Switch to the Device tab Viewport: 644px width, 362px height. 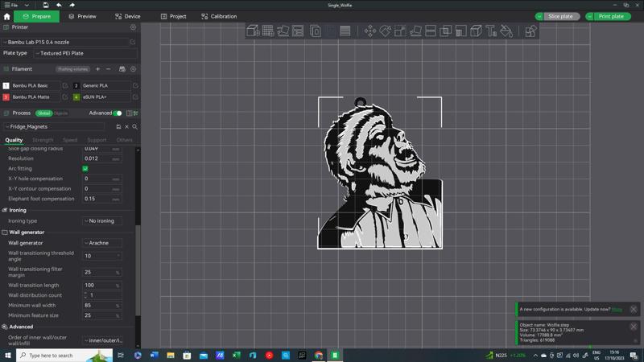pyautogui.click(x=128, y=16)
